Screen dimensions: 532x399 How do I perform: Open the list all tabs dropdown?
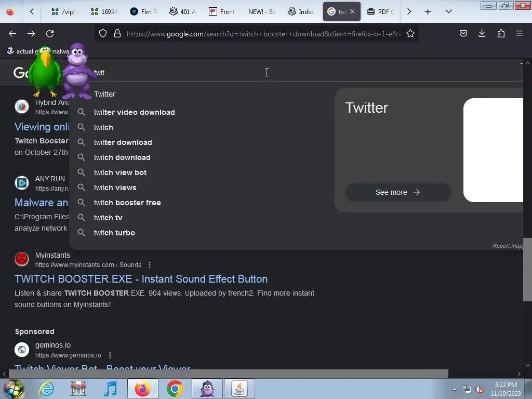pos(448,11)
